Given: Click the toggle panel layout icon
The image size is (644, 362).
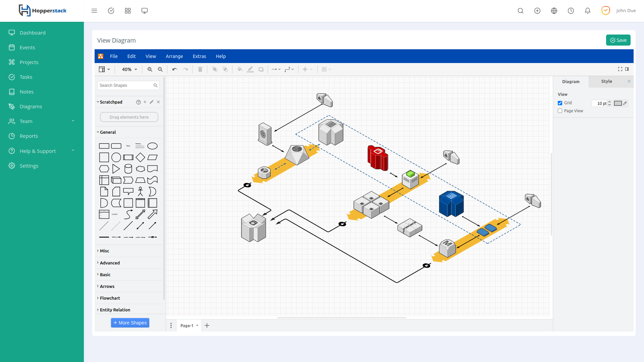Looking at the screenshot, I should [x=627, y=69].
